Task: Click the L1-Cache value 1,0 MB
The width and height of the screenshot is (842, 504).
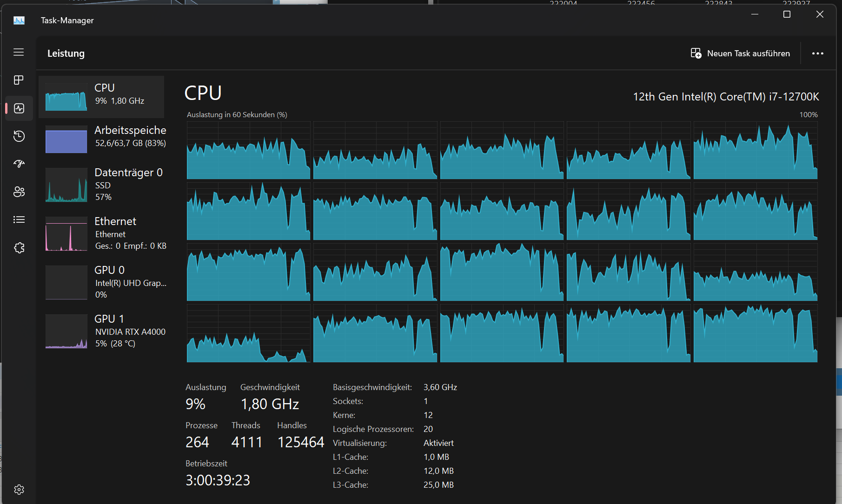Action: 436,457
